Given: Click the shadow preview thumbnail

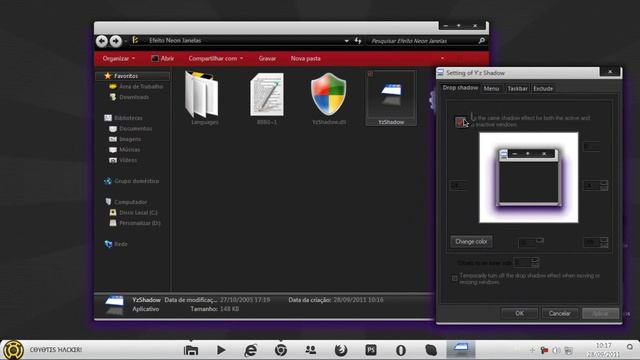Looking at the screenshot, I should click(x=529, y=178).
